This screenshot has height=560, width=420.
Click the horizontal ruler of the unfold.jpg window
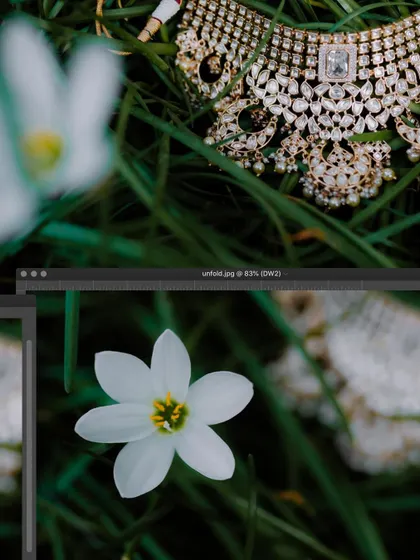223,285
